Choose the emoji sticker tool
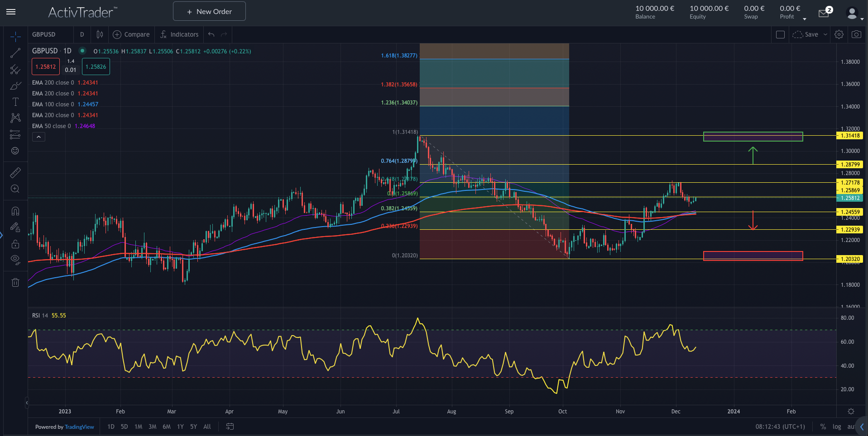This screenshot has height=436, width=868. coord(15,151)
